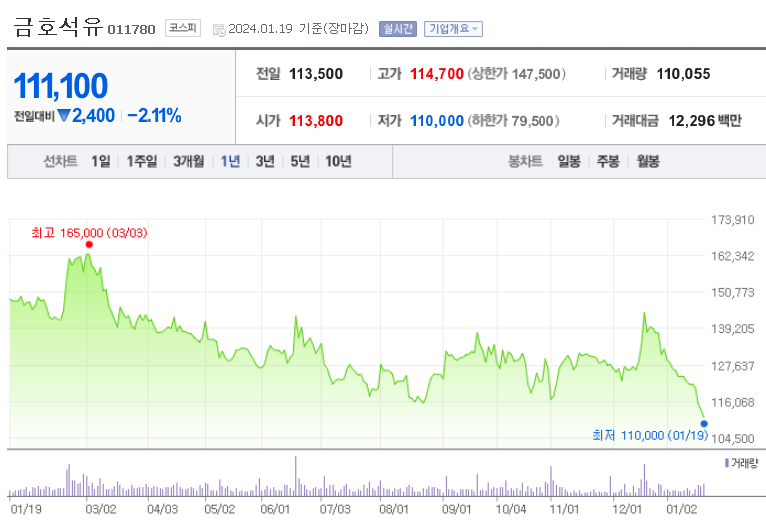Image resolution: width=766 pixels, height=532 pixels.
Task: Click the purple 거래량 legend marker
Action: tap(727, 463)
